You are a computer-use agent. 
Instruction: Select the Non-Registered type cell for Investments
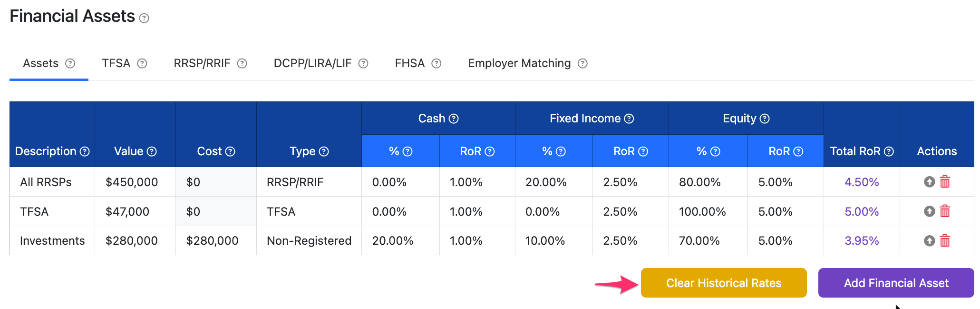[x=309, y=240]
